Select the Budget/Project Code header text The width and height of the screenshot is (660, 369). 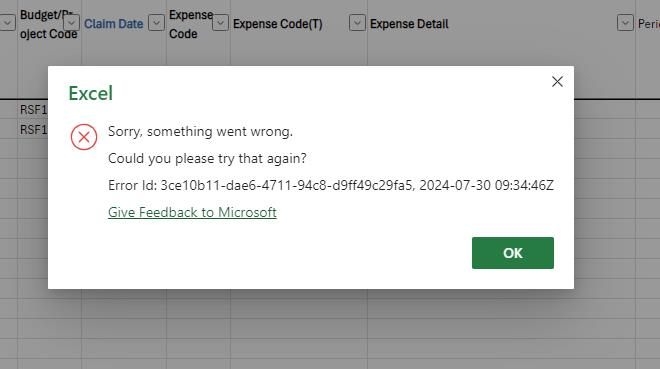click(x=48, y=24)
